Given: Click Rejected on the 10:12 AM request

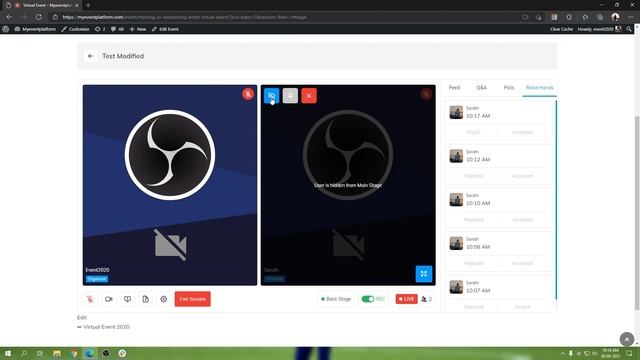Looking at the screenshot, I should 473,176.
